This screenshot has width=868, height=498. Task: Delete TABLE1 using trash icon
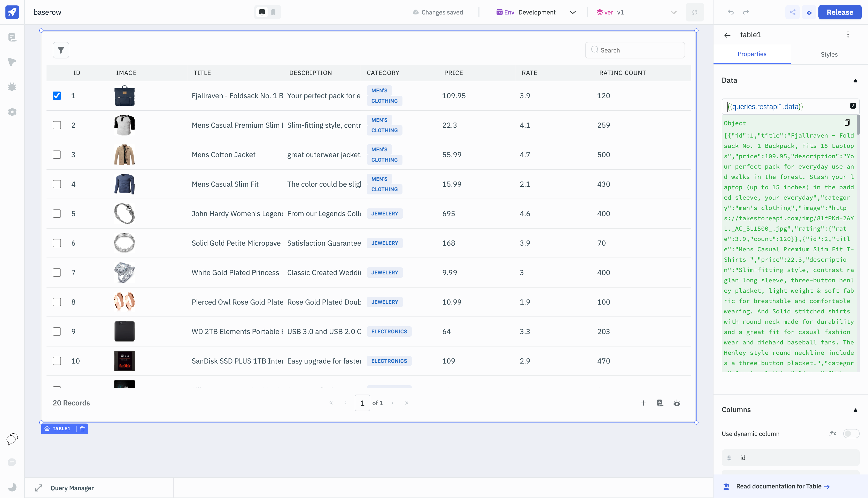[x=82, y=428]
